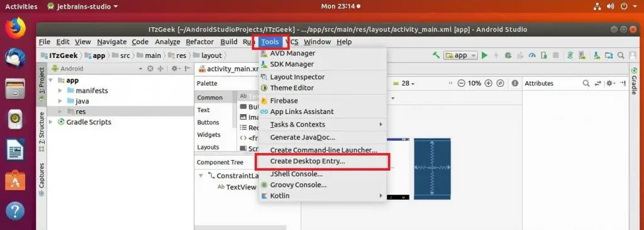This screenshot has width=644, height=230.
Task: Open Theme Editor from Tools menu
Action: point(323,88)
